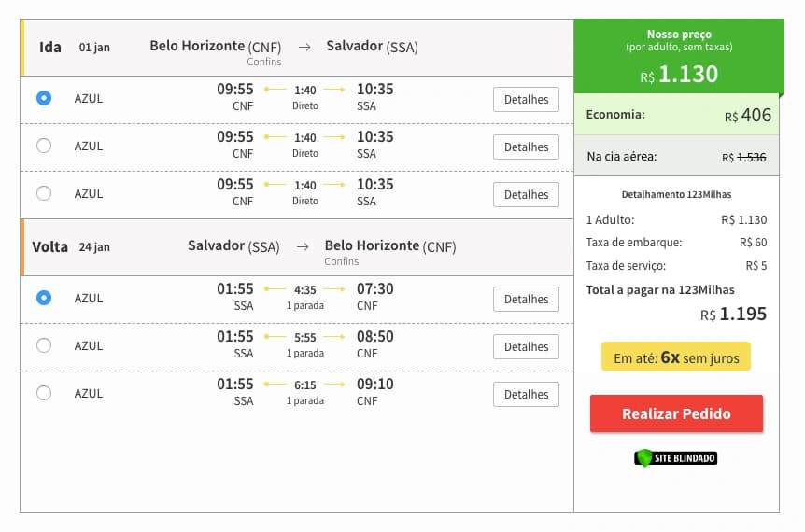Select the second Ida 09:55 flight radio
Screen dimensions: 805x532
click(x=44, y=146)
